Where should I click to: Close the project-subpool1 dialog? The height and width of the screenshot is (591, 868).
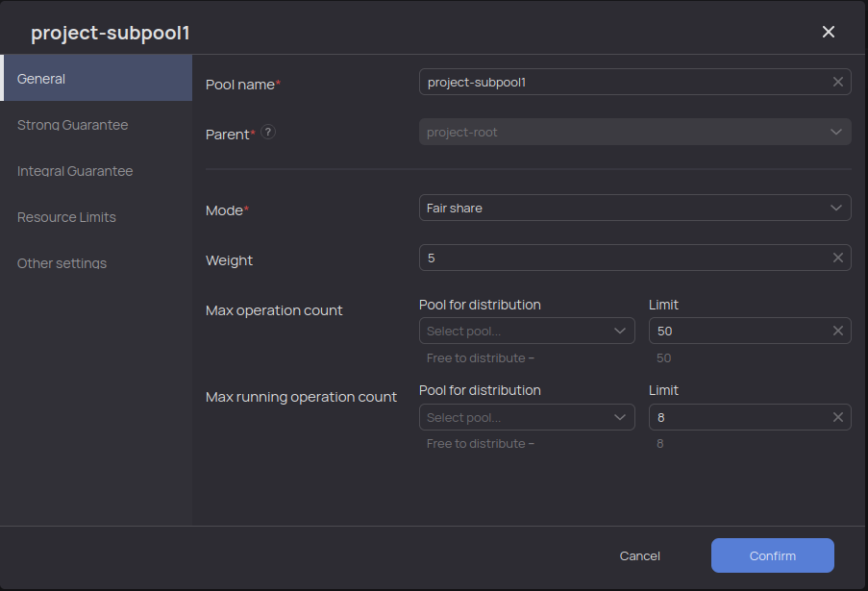[x=828, y=32]
